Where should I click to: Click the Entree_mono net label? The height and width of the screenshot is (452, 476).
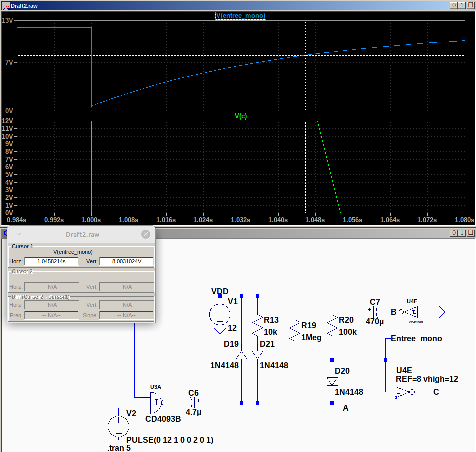click(x=416, y=338)
